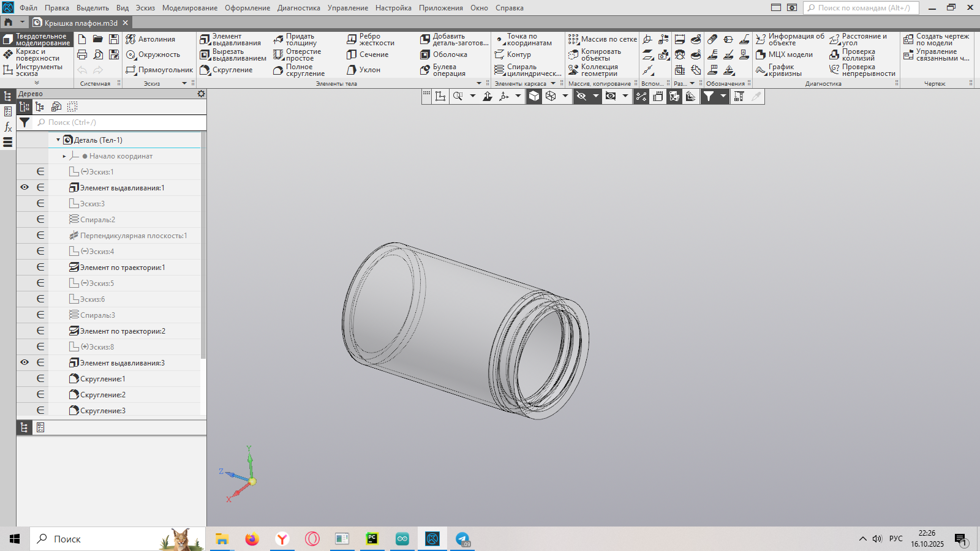
Task: Click Create drawing from model (Создать чертеж по модели)
Action: 936,40
